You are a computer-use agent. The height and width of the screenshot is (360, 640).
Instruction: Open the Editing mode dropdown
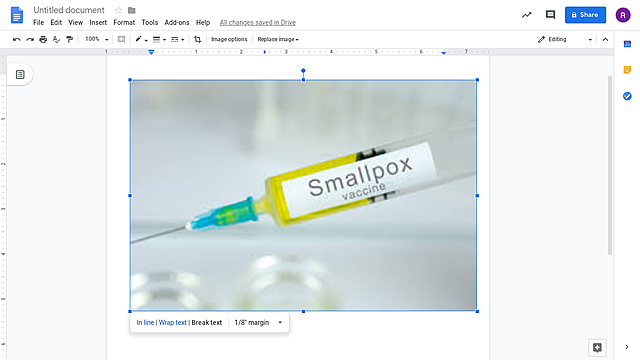pyautogui.click(x=565, y=39)
